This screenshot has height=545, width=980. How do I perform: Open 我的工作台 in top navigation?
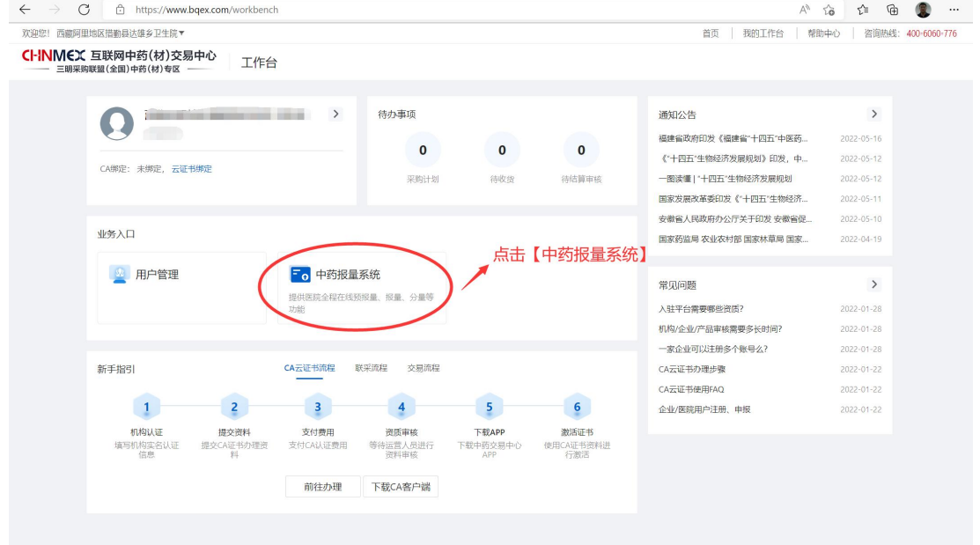click(763, 33)
